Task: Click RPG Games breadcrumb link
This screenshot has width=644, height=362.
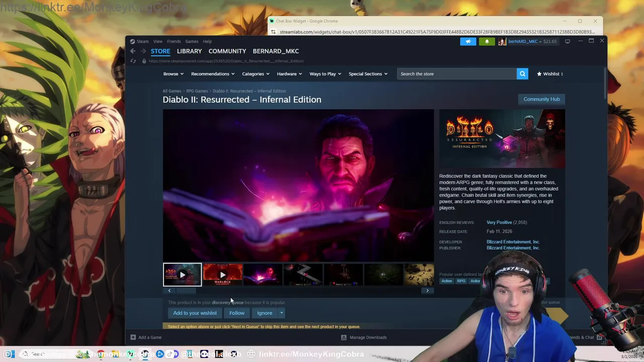Action: pos(197,91)
